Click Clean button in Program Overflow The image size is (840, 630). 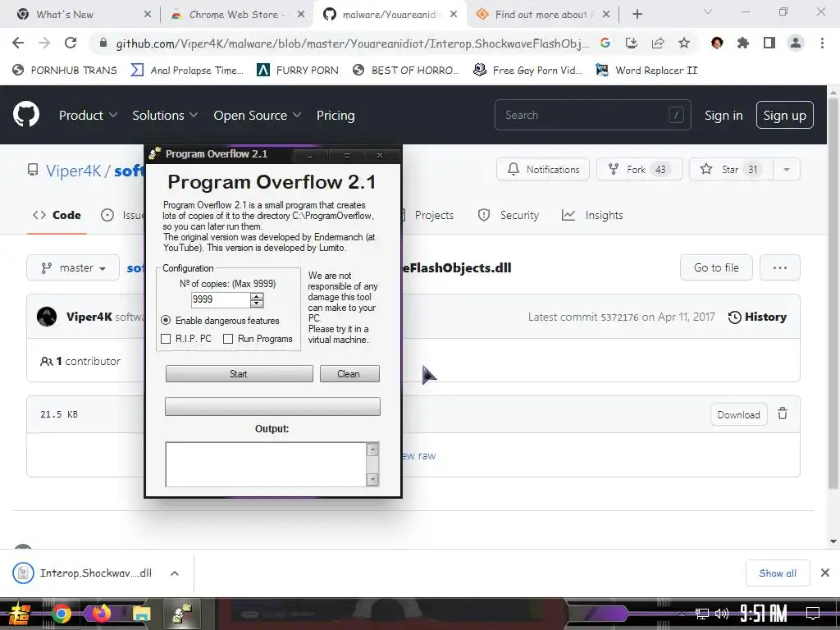point(349,374)
